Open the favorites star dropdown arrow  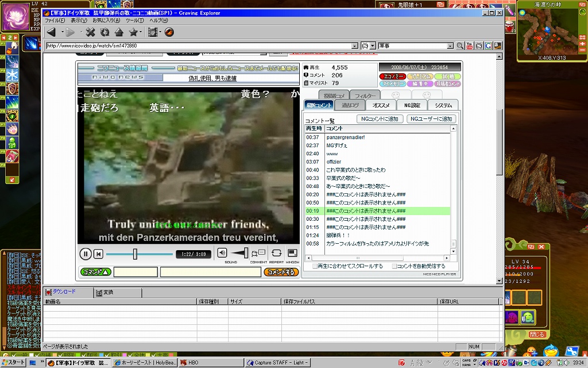(141, 32)
